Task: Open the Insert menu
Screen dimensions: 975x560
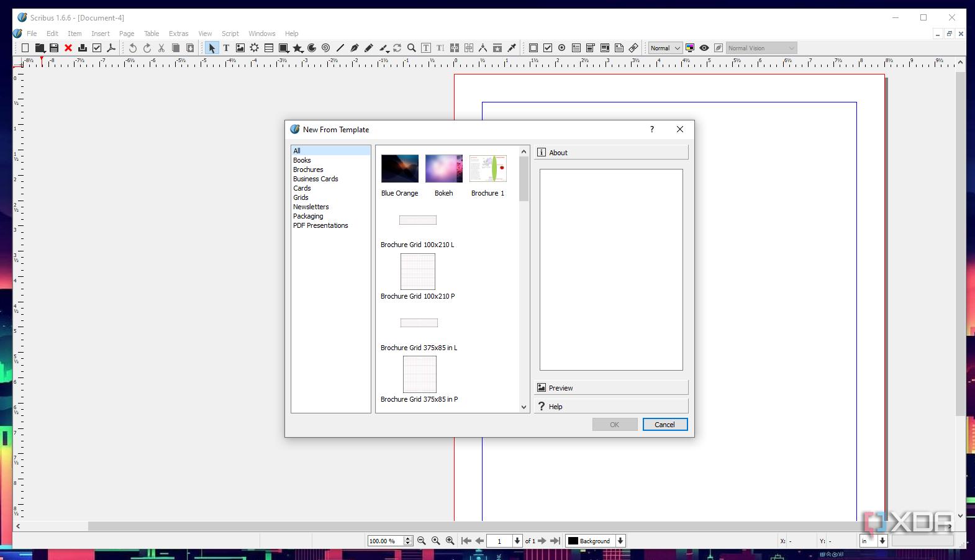Action: click(x=101, y=34)
